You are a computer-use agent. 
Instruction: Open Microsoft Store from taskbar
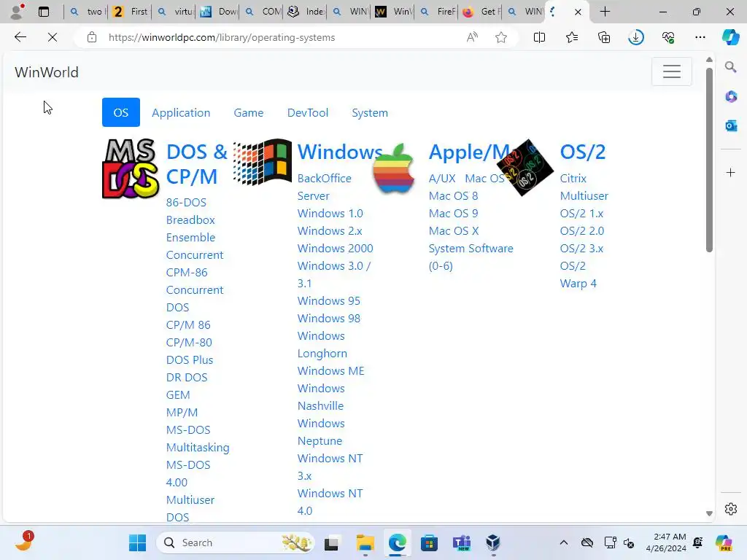pos(429,542)
